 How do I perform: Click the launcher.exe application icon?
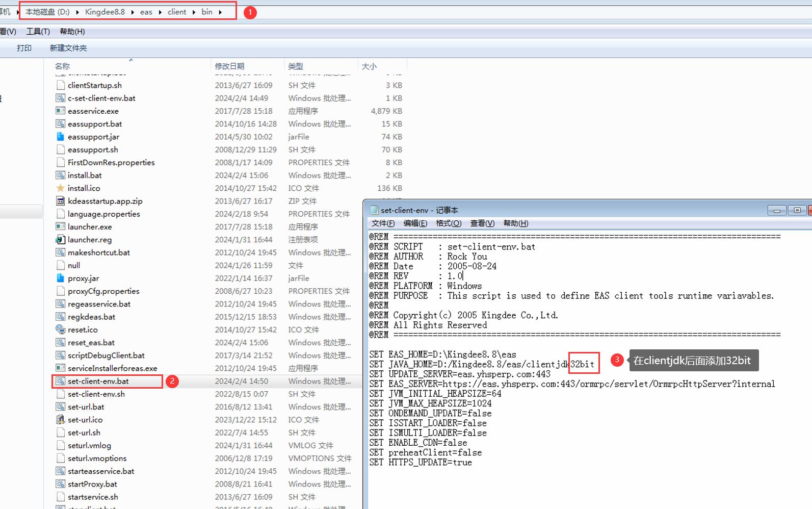(61, 226)
